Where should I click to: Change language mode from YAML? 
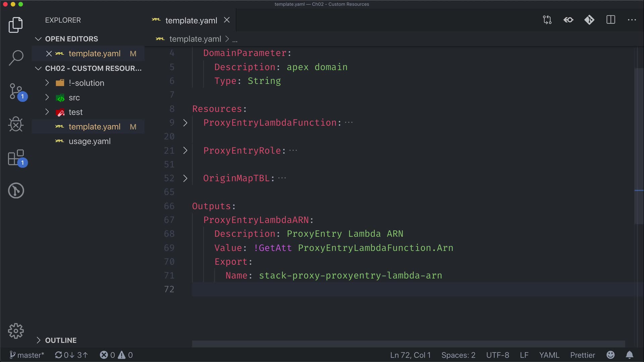tap(549, 355)
